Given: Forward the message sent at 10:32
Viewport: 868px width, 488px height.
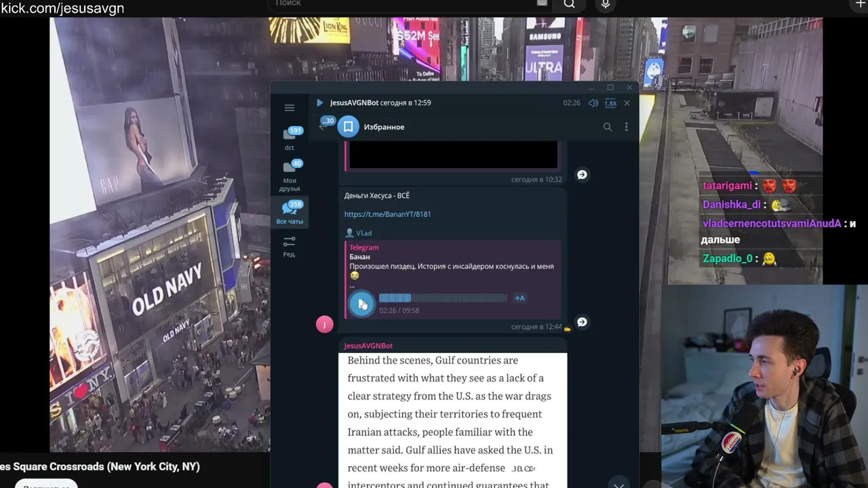Looking at the screenshot, I should pos(582,175).
